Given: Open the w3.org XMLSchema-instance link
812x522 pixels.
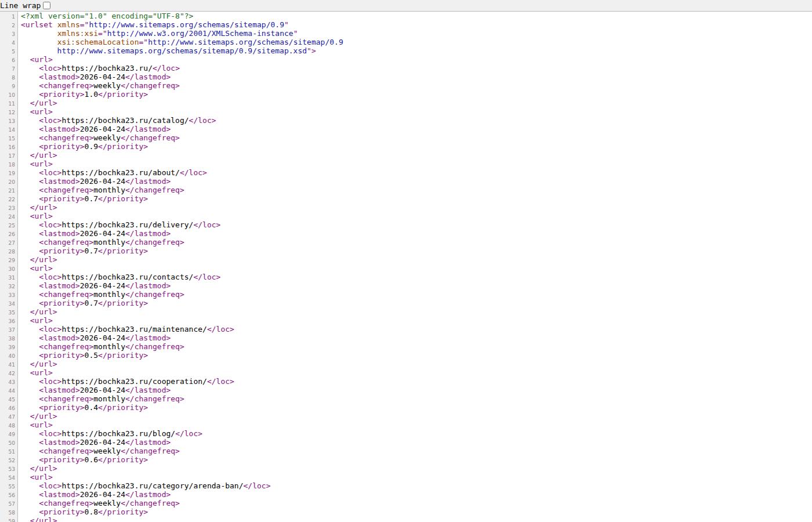Looking at the screenshot, I should click(x=200, y=34).
